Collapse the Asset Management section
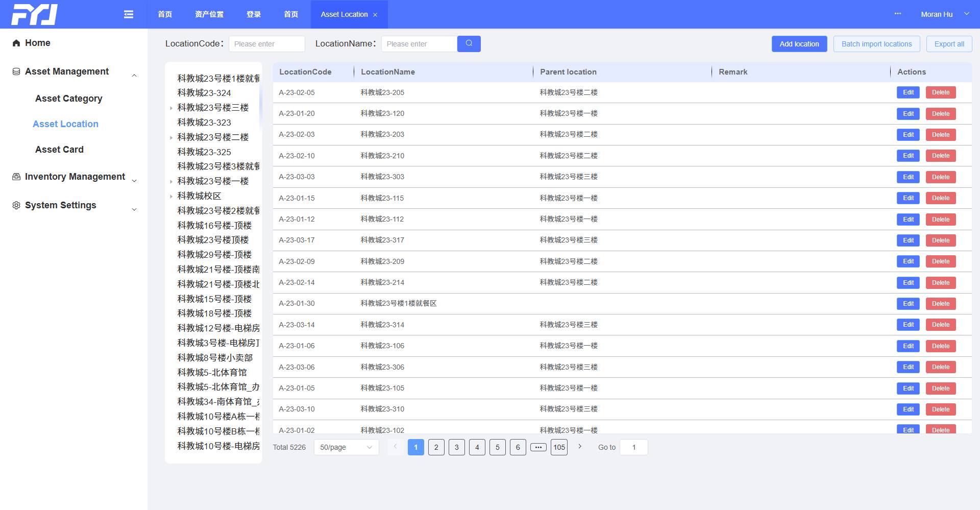980x510 pixels. click(x=134, y=75)
